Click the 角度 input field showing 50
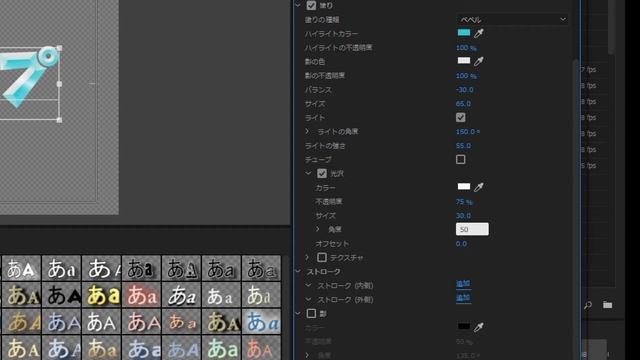This screenshot has height=360, width=640. coord(472,229)
